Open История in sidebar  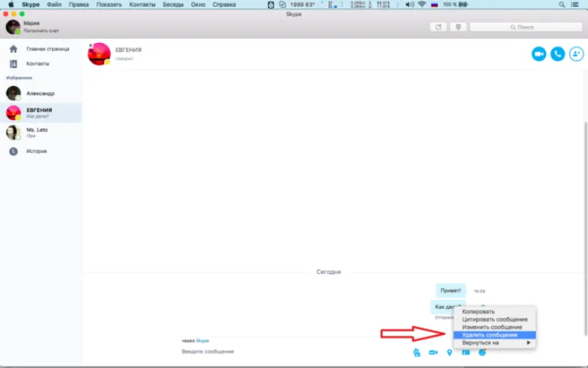(x=41, y=151)
